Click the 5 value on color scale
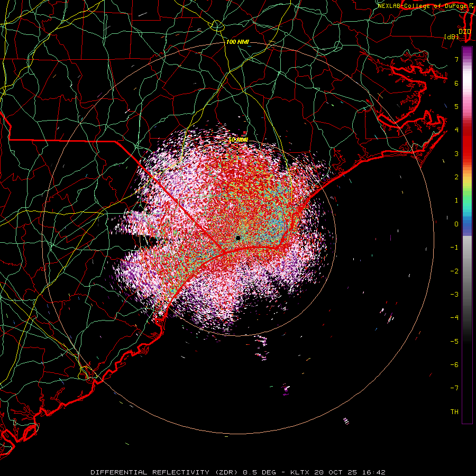This screenshot has width=476, height=476. click(456, 106)
